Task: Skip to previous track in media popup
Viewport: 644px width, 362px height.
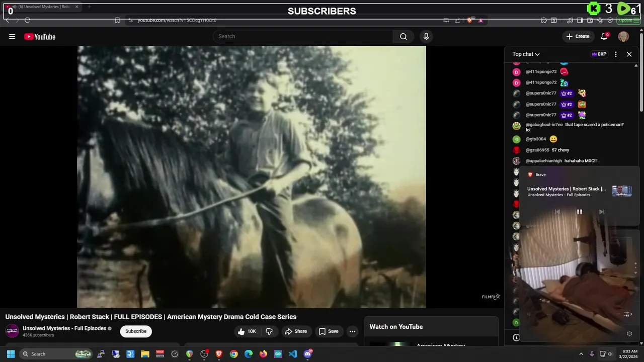Action: coord(557,212)
